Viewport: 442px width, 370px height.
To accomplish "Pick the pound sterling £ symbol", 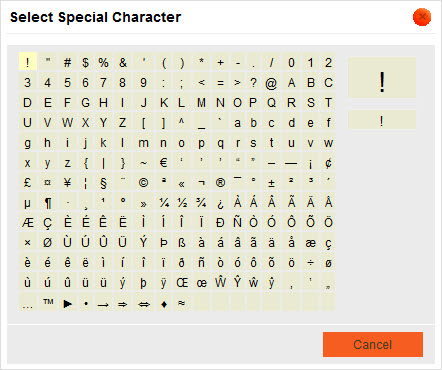I will coord(28,183).
